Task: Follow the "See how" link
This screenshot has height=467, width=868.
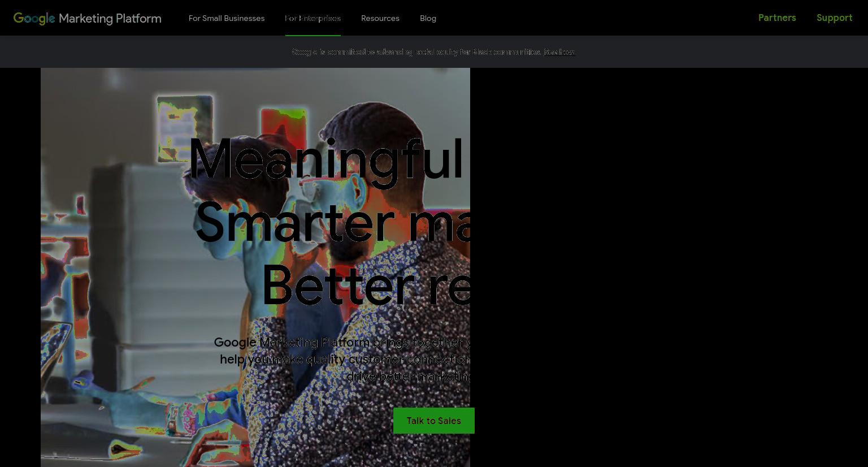Action: coord(559,52)
